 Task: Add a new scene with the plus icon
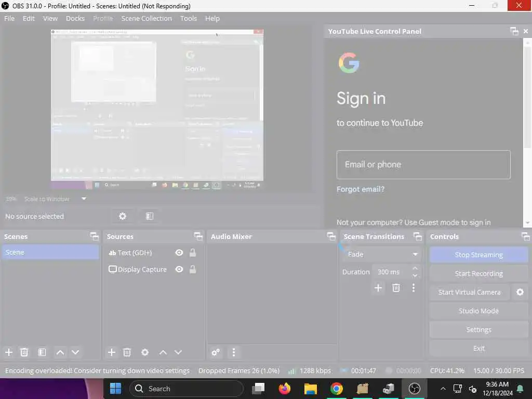(9, 352)
